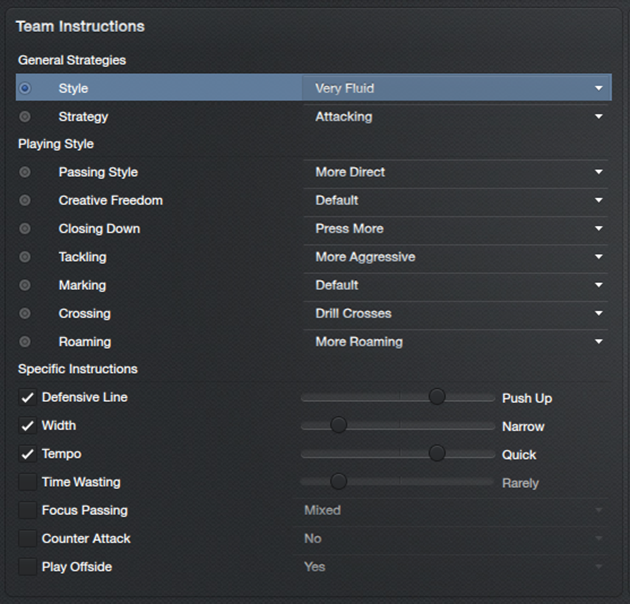Open the Very Fluid style dropdown

(x=456, y=88)
